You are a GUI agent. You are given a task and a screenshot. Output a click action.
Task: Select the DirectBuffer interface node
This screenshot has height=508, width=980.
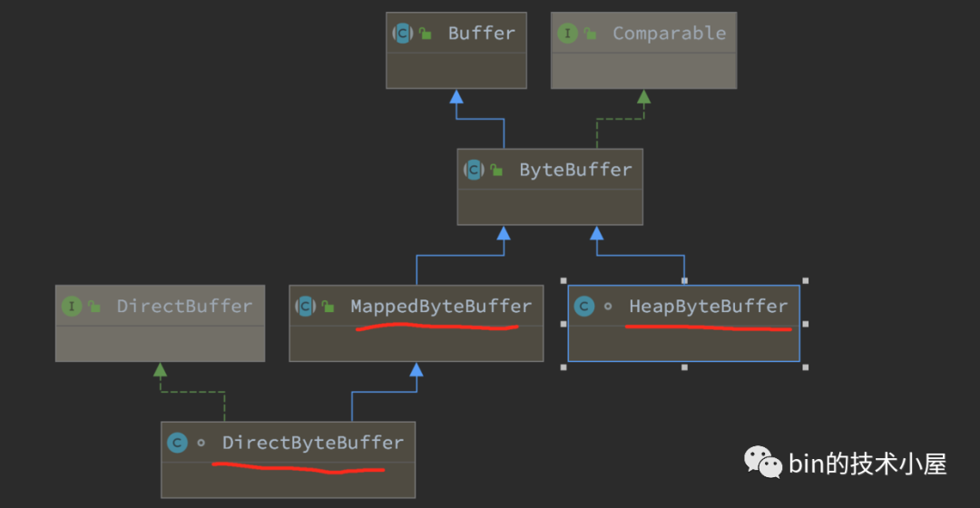click(160, 324)
